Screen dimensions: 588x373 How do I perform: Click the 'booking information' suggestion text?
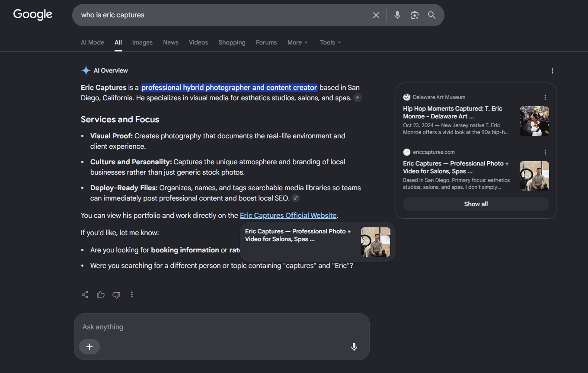[x=185, y=250]
